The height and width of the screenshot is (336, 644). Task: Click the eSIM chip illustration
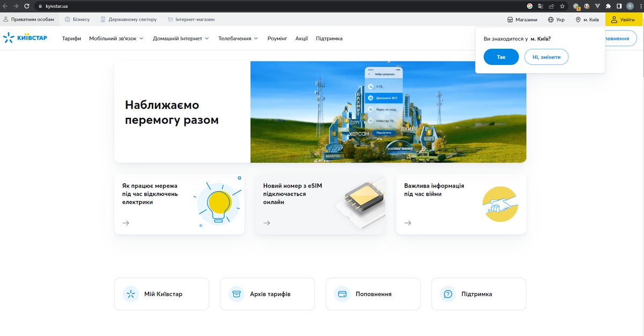(x=361, y=203)
